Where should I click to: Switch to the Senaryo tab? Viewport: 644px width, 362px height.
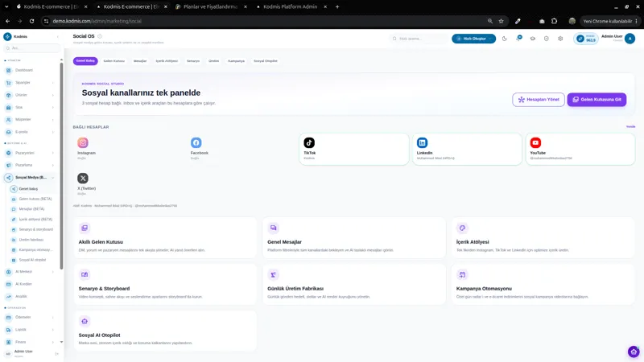(x=193, y=61)
